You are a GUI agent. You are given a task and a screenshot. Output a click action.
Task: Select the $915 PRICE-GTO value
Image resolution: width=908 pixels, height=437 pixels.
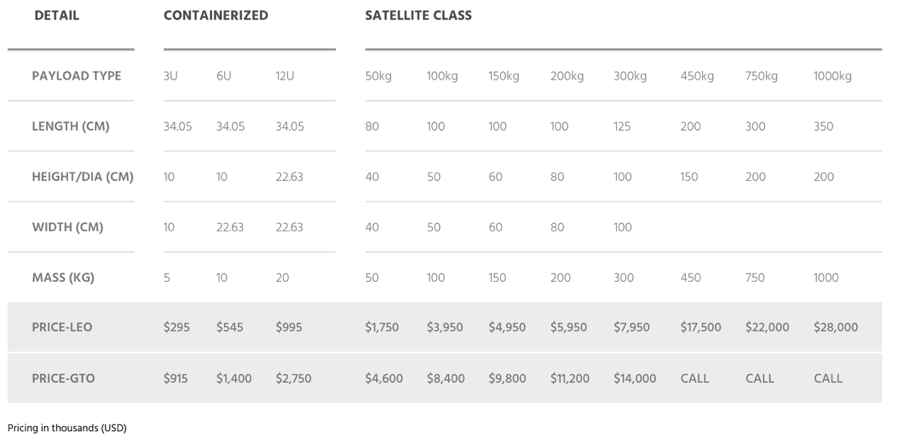click(176, 379)
